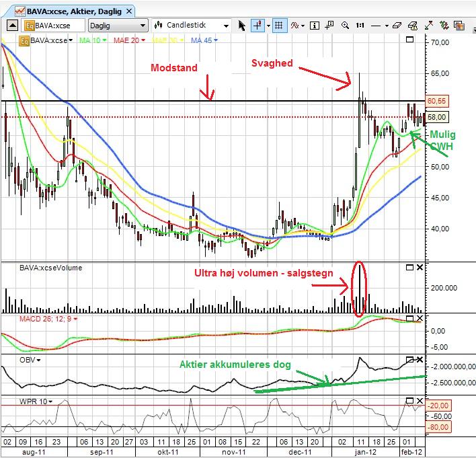Toggle the crosshair cursor tool
Viewport: 476px width, 458px height.
pyautogui.click(x=257, y=26)
